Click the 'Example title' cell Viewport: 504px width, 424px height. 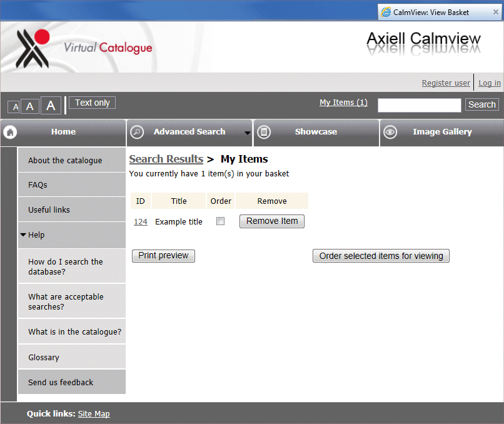tap(179, 222)
